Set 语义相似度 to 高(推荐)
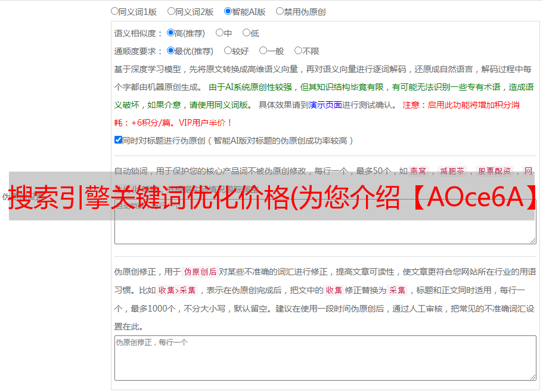The height and width of the screenshot is (392, 543). (170, 33)
